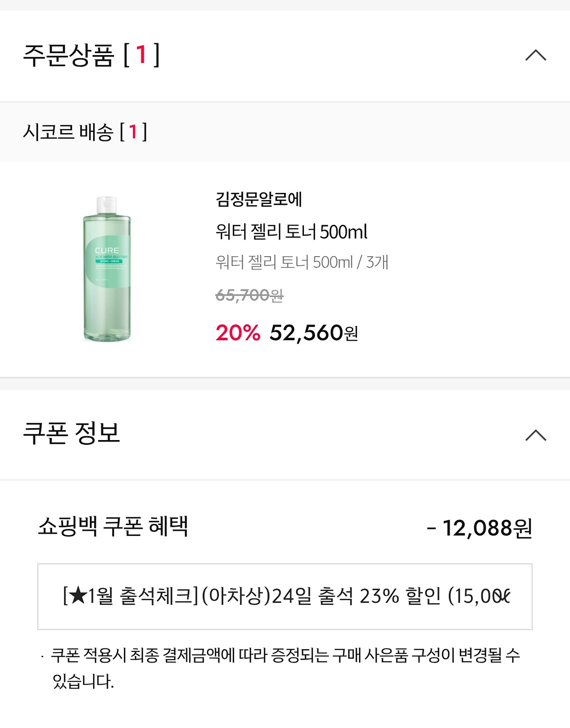Click the 원 currency unit after 52,560
The image size is (570, 728).
(x=351, y=334)
